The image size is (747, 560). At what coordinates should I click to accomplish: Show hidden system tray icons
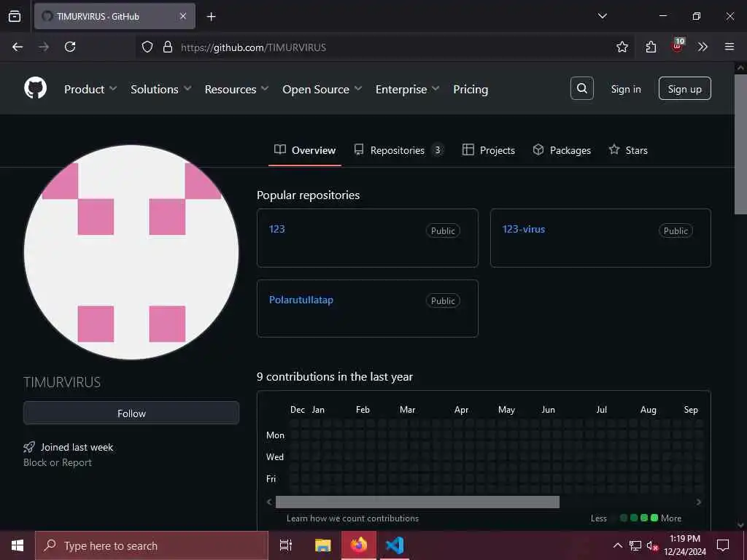pos(617,545)
